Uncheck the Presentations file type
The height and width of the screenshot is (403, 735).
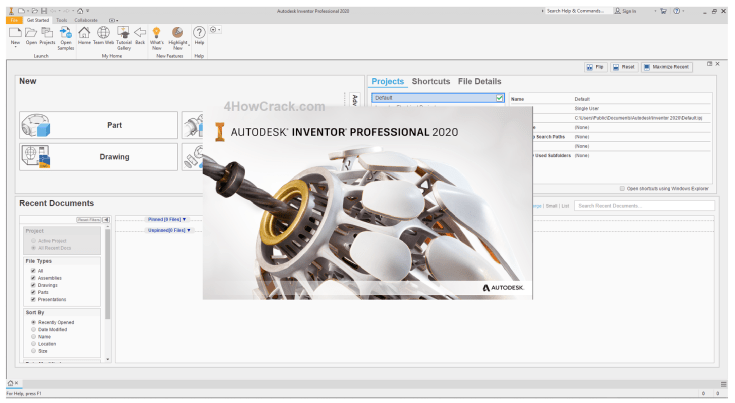[33, 299]
